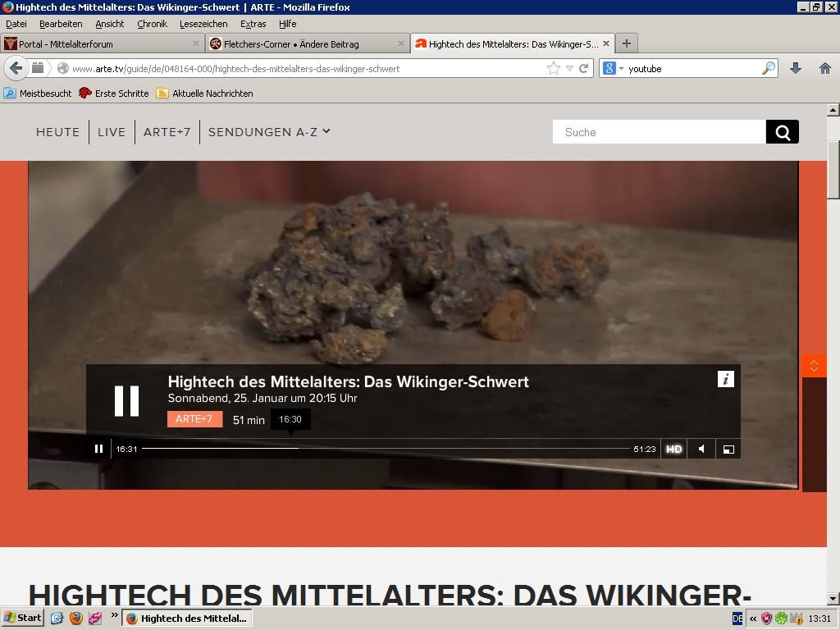Click the ARTE+7 badge in the video overlay
Screen dimensions: 840x630
coord(194,419)
